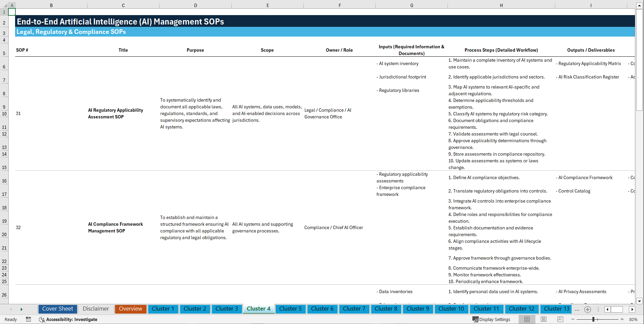Switch to Page Layout view icon
The width and height of the screenshot is (644, 324).
543,319
